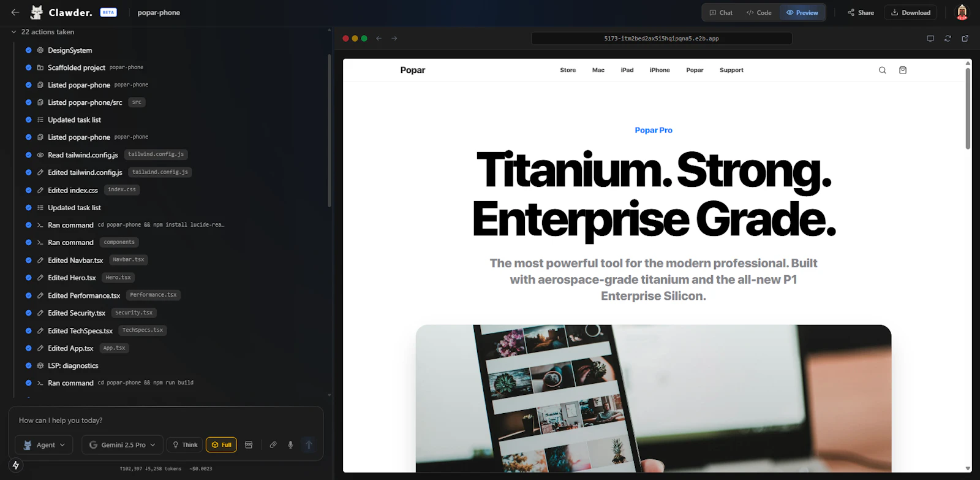The image size is (980, 480).
Task: Open the Edited TechSpecs.tsx action
Action: click(96, 330)
